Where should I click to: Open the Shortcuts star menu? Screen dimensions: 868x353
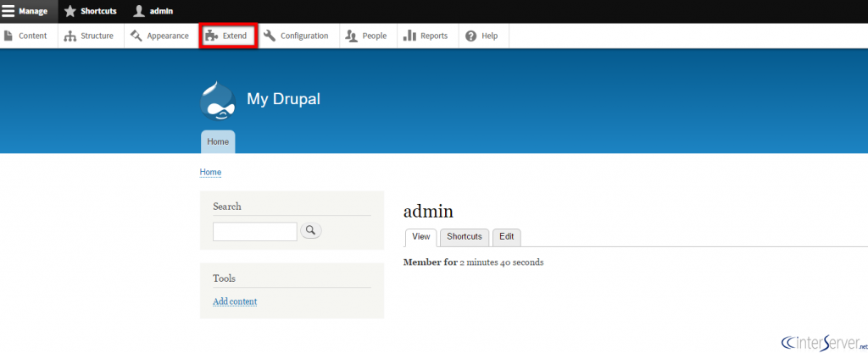[90, 11]
